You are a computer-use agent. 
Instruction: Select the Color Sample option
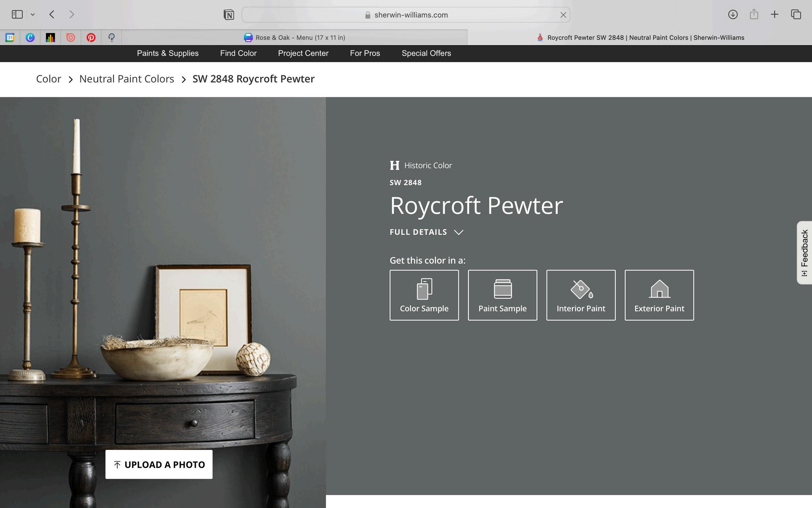424,295
